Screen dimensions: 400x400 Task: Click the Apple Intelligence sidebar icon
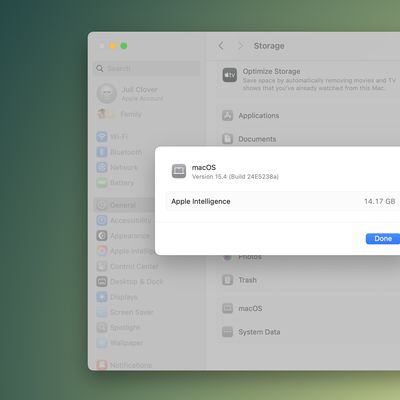pyautogui.click(x=102, y=251)
